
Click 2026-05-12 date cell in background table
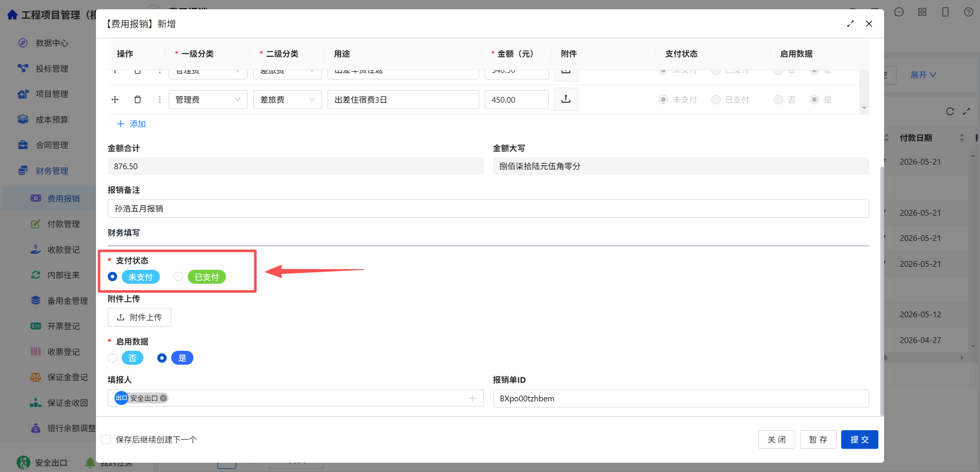coord(920,314)
